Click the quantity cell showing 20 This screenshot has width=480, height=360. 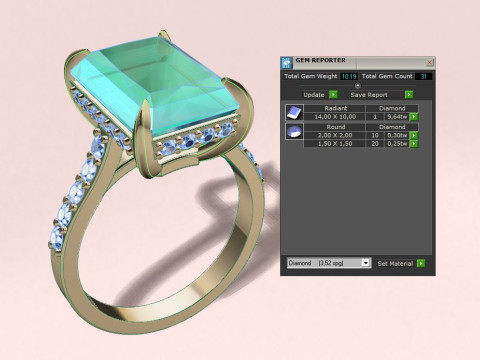[x=375, y=144]
